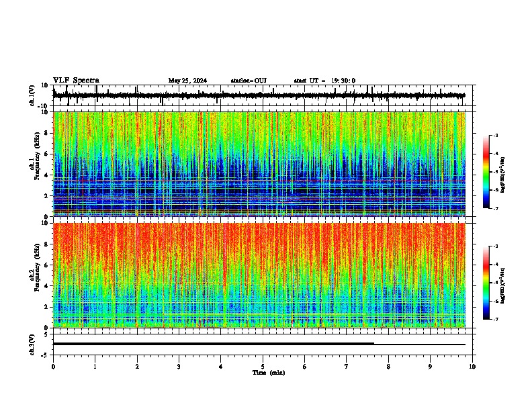Click the ch.1 color scale bar

point(486,172)
